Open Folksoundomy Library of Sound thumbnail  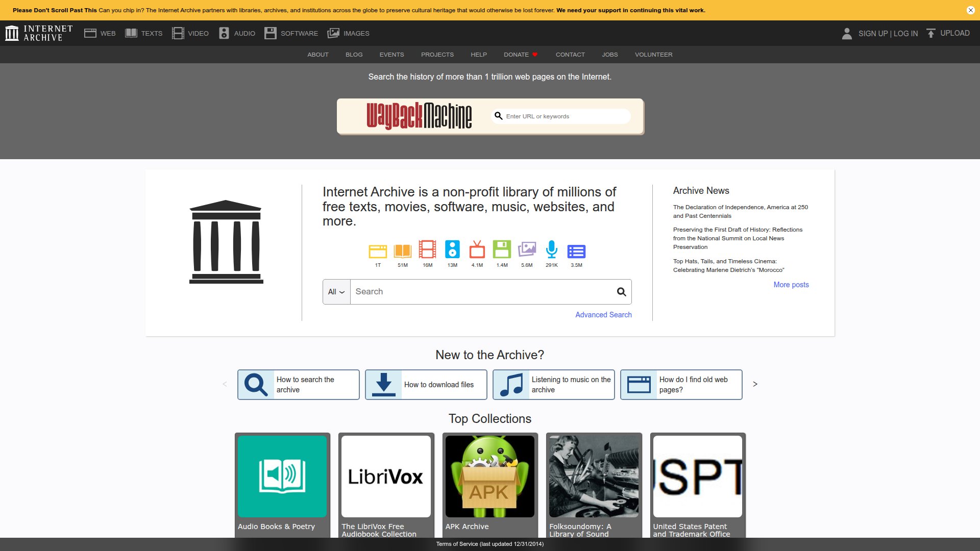(x=594, y=477)
